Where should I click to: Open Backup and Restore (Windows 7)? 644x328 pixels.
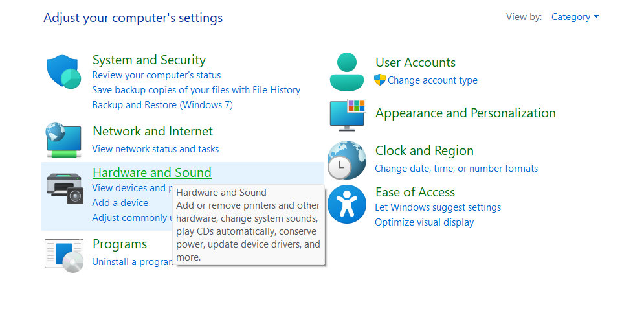[162, 105]
